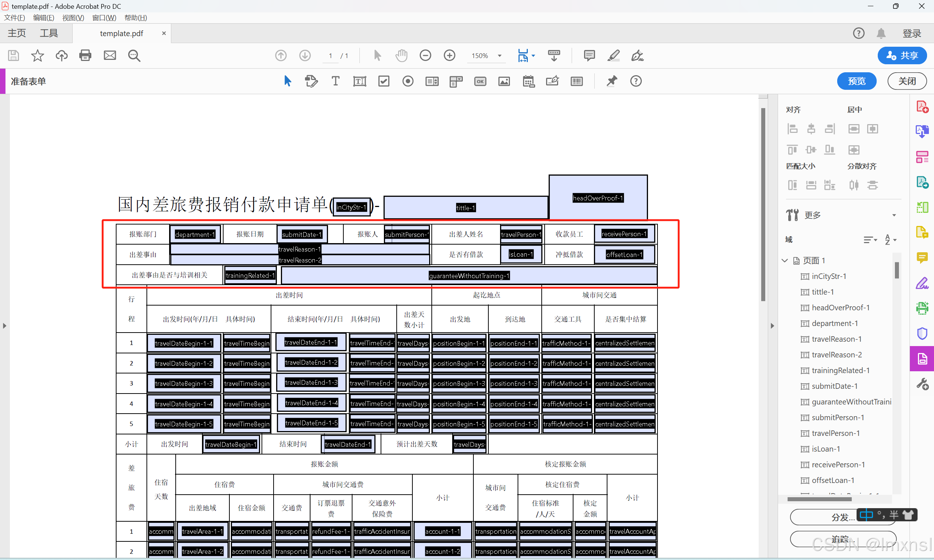Viewport: 934px width, 560px height.
Task: Click the align left edges icon
Action: [792, 129]
